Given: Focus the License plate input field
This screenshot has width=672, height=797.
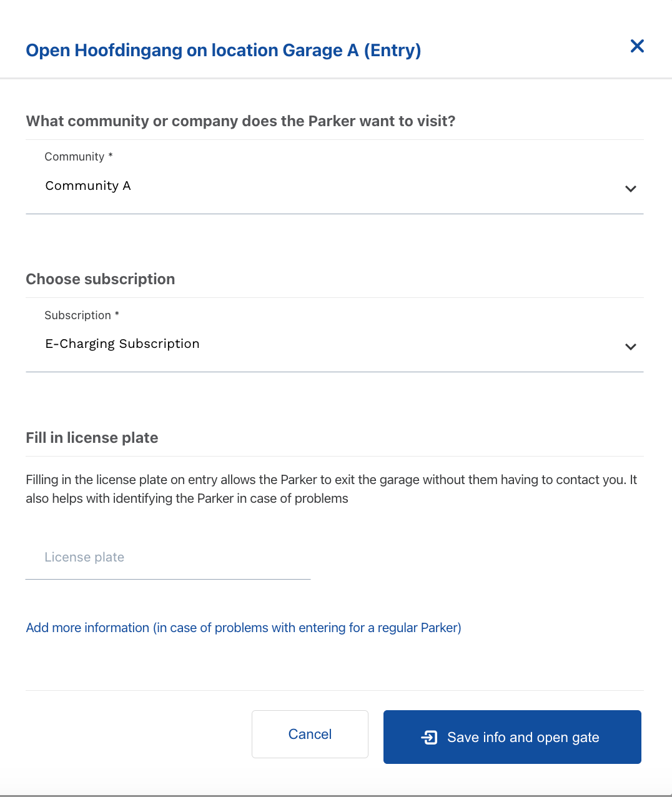Looking at the screenshot, I should click(167, 558).
